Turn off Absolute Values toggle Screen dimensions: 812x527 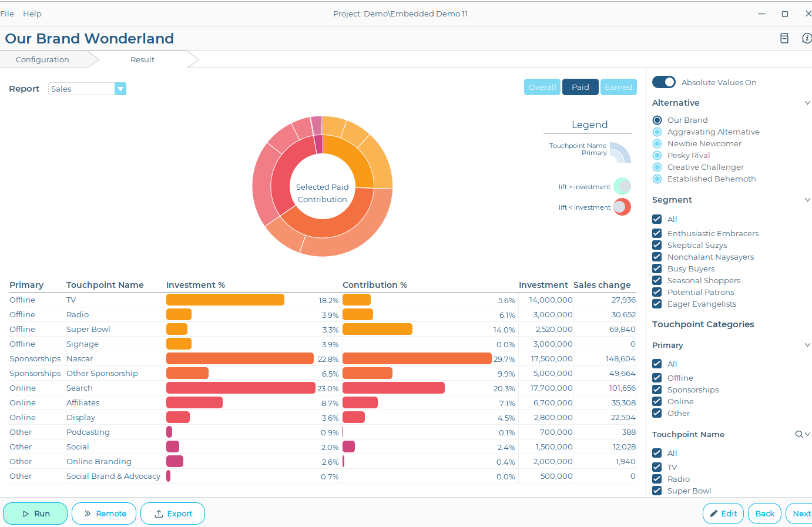(x=663, y=82)
